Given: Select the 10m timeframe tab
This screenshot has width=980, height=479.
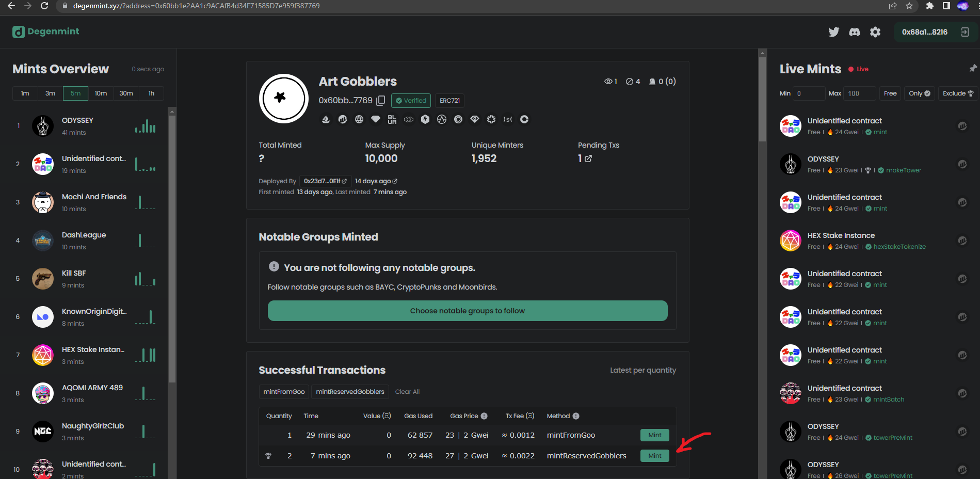Looking at the screenshot, I should click(101, 93).
